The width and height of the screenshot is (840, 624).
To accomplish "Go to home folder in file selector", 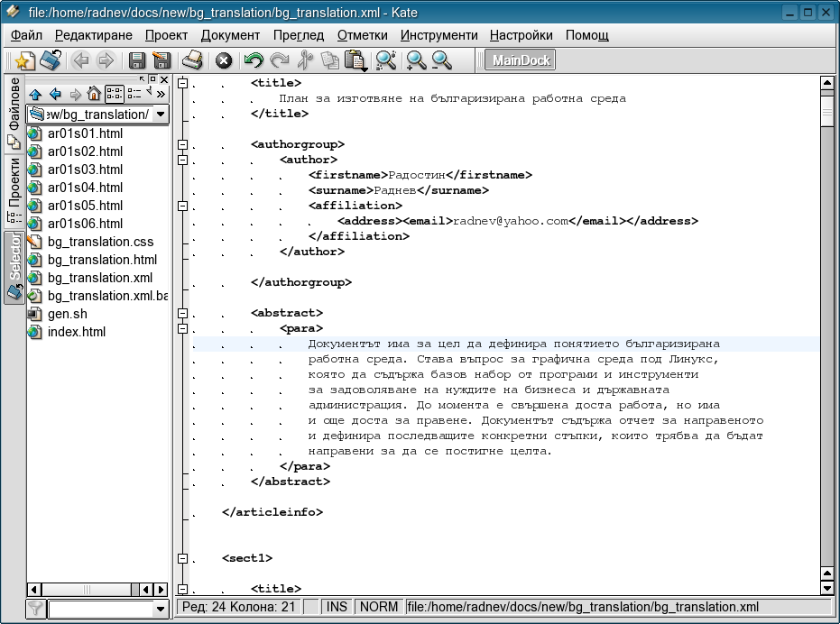I will tap(94, 93).
